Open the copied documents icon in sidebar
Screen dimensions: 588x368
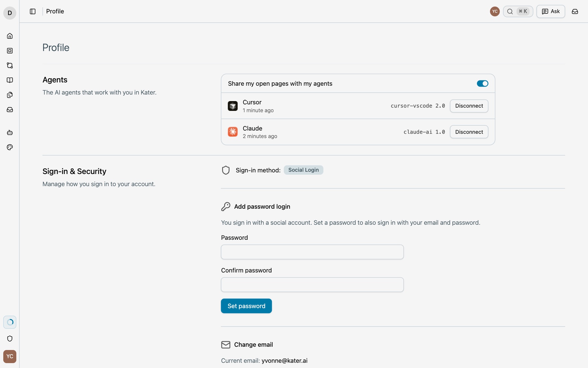click(x=10, y=95)
